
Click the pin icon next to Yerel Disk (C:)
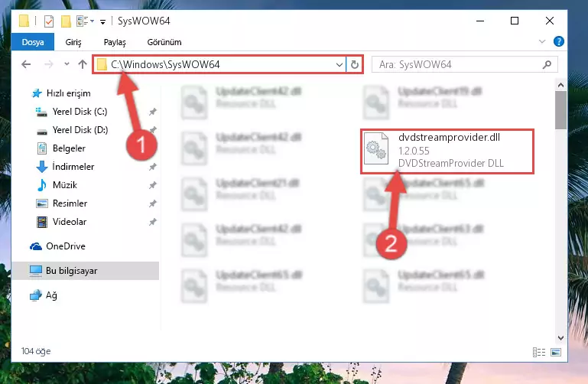coord(153,112)
